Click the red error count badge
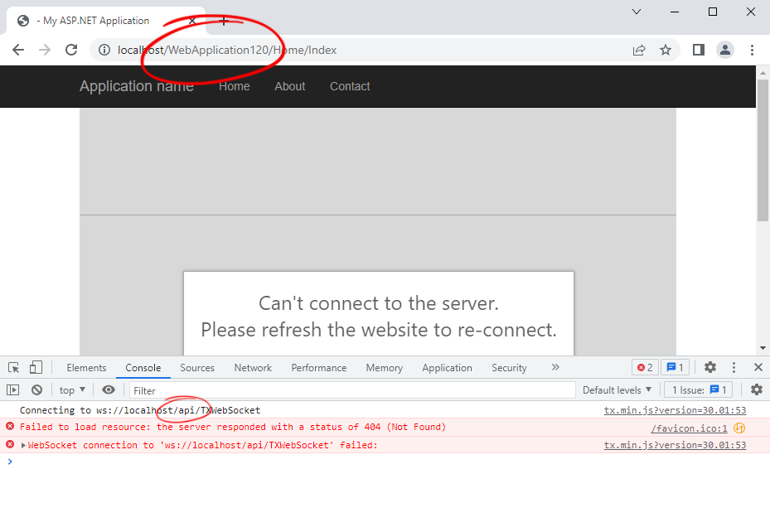Viewport: 770px width, 532px height. pyautogui.click(x=645, y=368)
